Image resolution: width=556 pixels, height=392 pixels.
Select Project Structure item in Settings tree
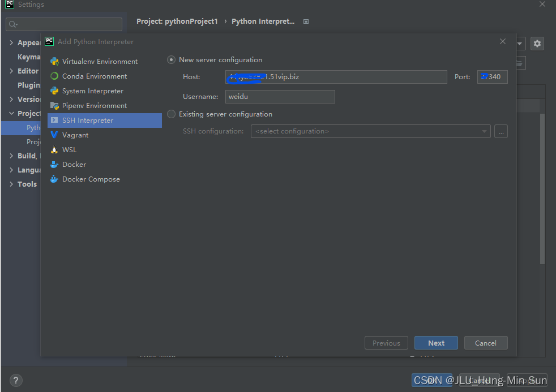pos(33,142)
